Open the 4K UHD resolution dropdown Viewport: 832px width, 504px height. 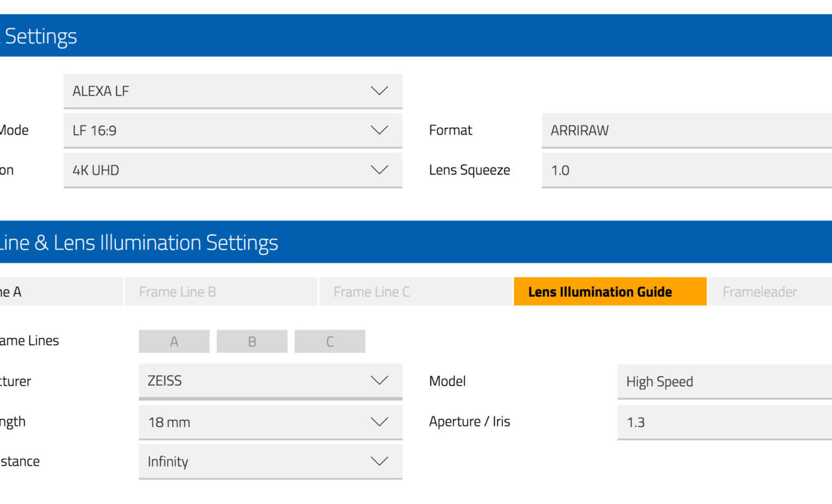click(x=233, y=170)
